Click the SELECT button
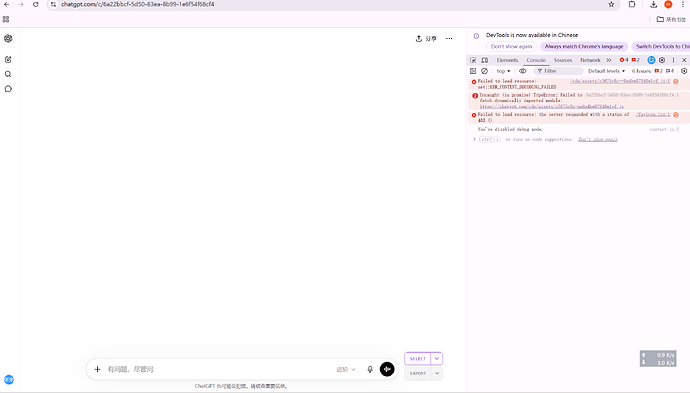Viewport: 690px width, 393px height. [418, 359]
